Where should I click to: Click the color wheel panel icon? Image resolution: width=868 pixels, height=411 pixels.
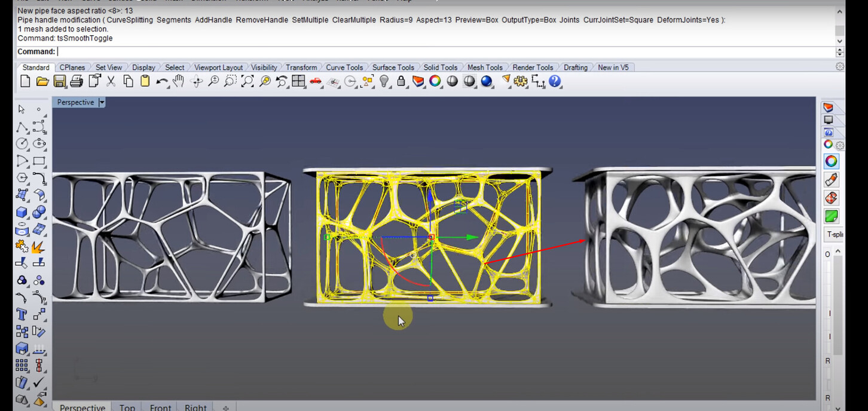pos(831,161)
